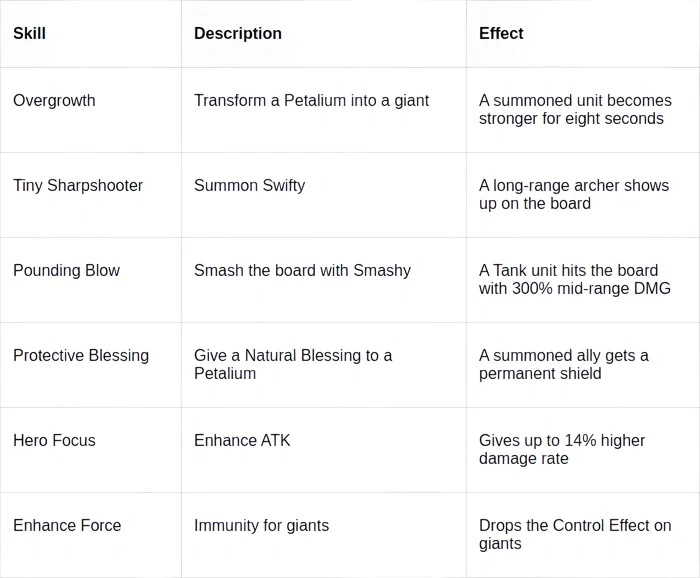The width and height of the screenshot is (700, 578).
Task: Click the Protective Blessing skill name
Action: coord(81,355)
